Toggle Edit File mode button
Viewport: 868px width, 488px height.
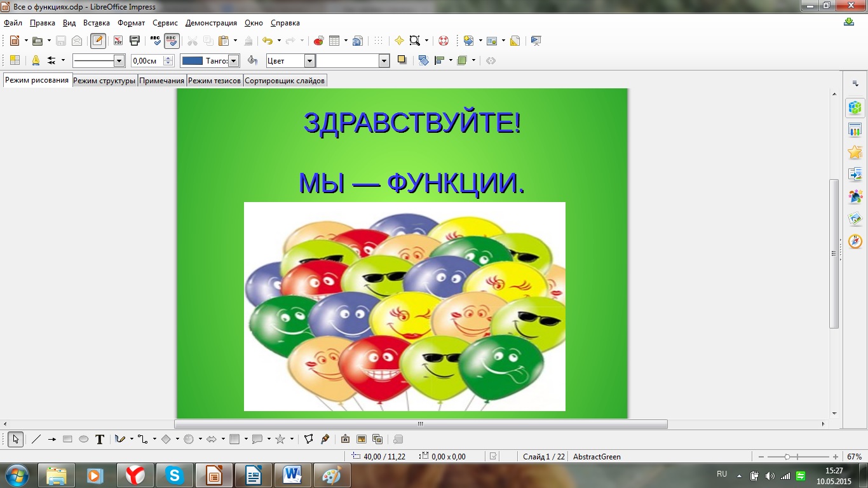point(98,41)
